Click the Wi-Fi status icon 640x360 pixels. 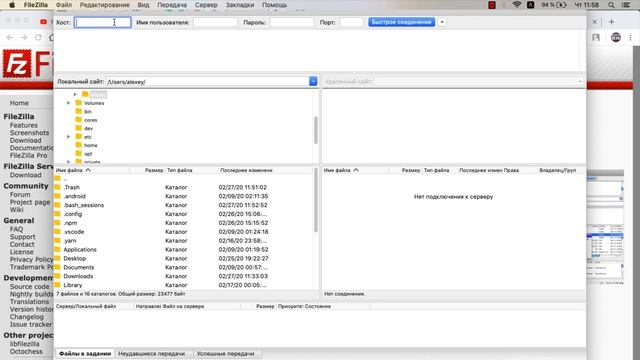[x=517, y=5]
